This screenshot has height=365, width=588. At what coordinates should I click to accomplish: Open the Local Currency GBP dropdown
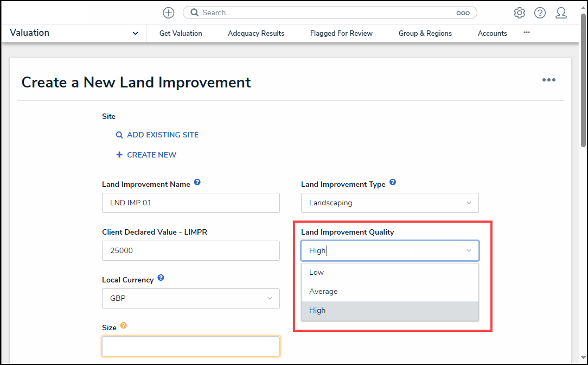coord(191,298)
